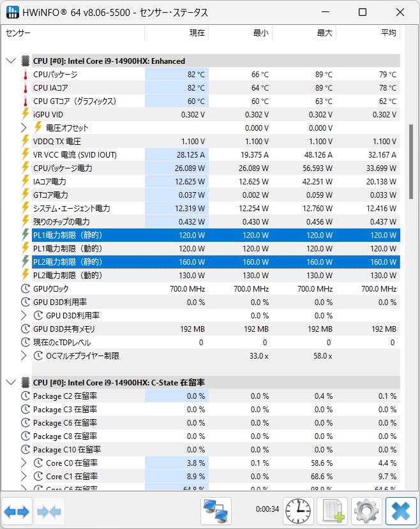Open sensor settings with the gear icon
Screen dimensions: 420x529
(366, 512)
